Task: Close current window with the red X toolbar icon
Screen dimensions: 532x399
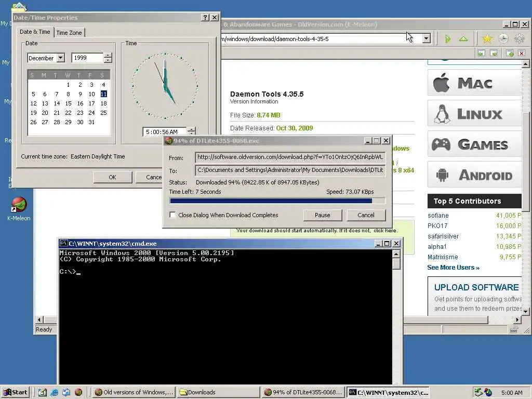Action: coord(522,53)
